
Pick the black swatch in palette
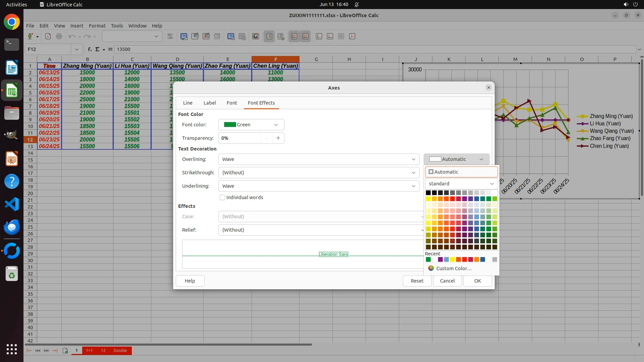[x=428, y=193]
